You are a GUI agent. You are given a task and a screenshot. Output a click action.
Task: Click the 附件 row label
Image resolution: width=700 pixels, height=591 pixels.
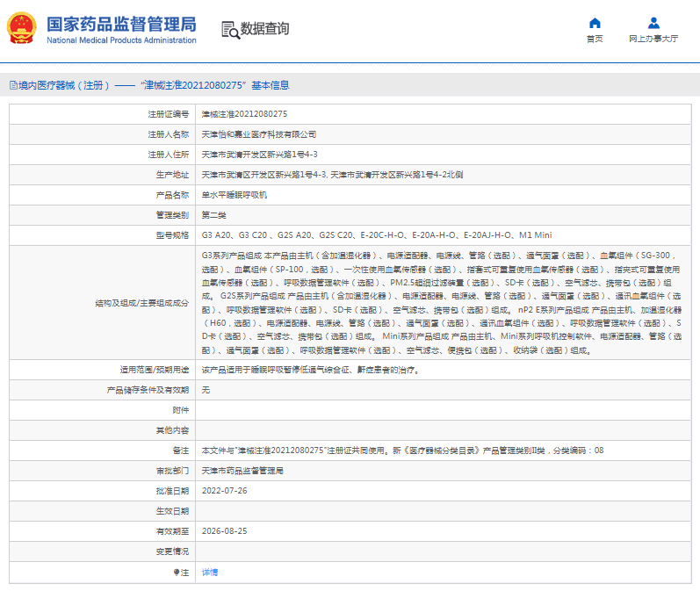(x=181, y=410)
